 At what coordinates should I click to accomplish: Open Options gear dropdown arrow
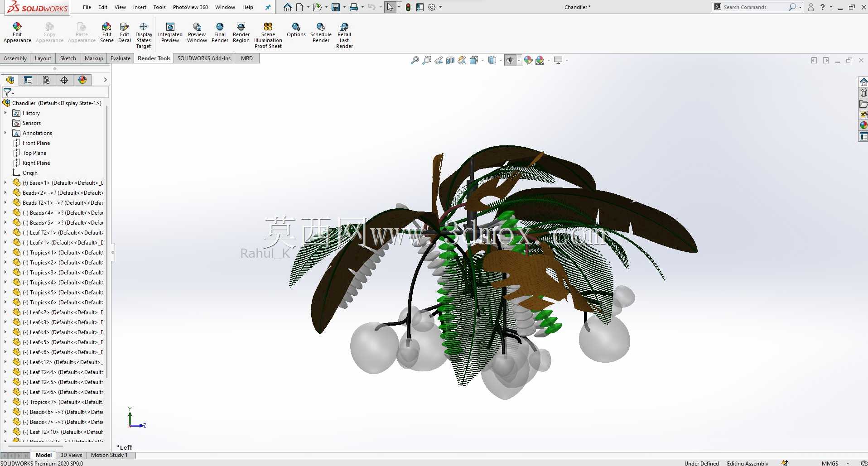pyautogui.click(x=440, y=7)
